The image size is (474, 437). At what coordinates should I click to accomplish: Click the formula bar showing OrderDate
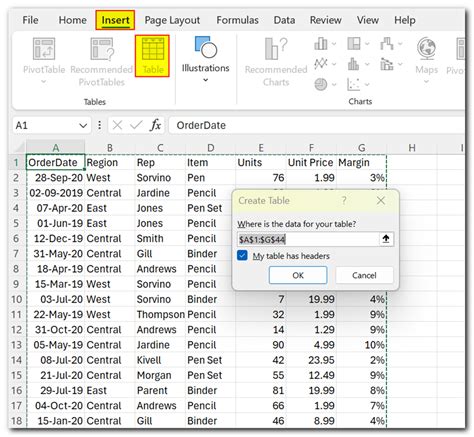tap(317, 125)
